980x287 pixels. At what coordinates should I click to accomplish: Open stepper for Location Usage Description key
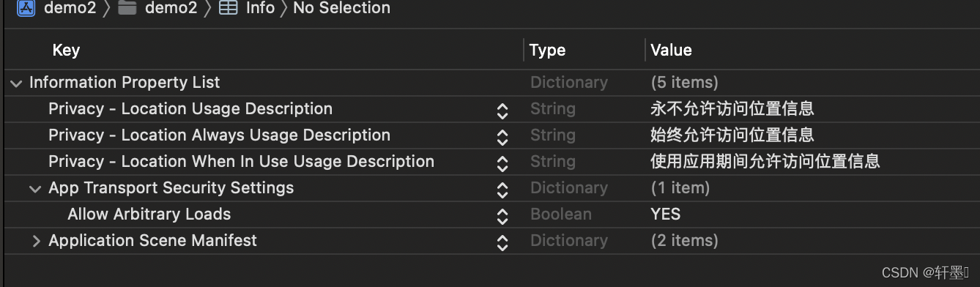click(x=502, y=110)
